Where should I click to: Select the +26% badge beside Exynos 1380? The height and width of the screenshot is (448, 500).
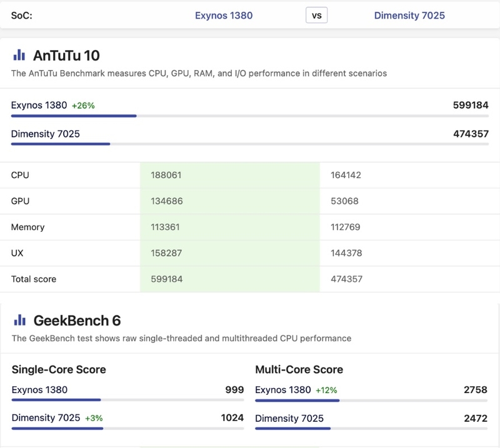pyautogui.click(x=83, y=106)
